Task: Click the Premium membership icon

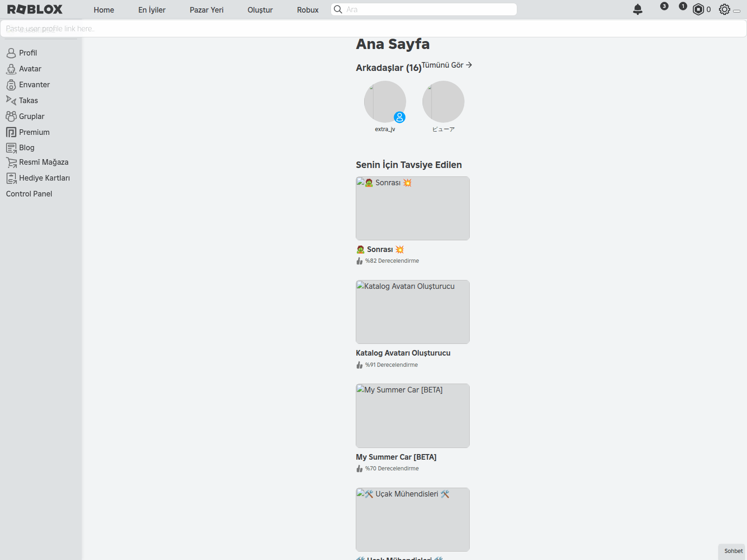Action: click(12, 132)
